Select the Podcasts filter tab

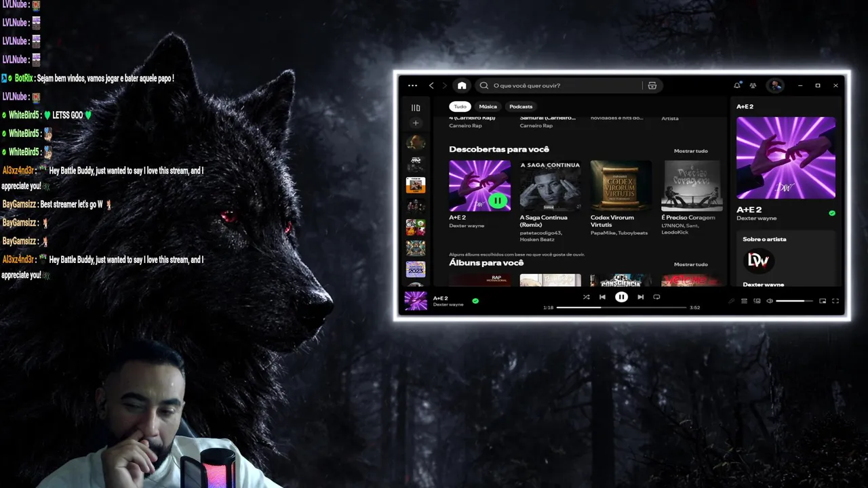point(521,106)
